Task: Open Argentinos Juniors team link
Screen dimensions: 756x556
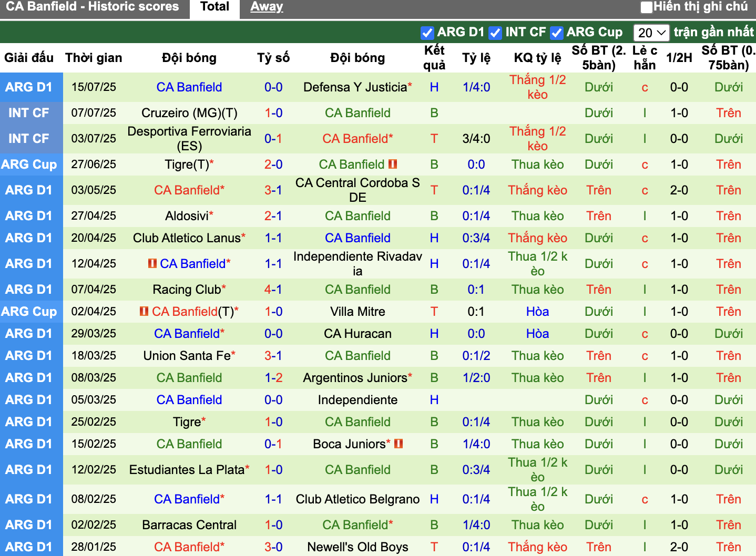Action: coord(355,378)
